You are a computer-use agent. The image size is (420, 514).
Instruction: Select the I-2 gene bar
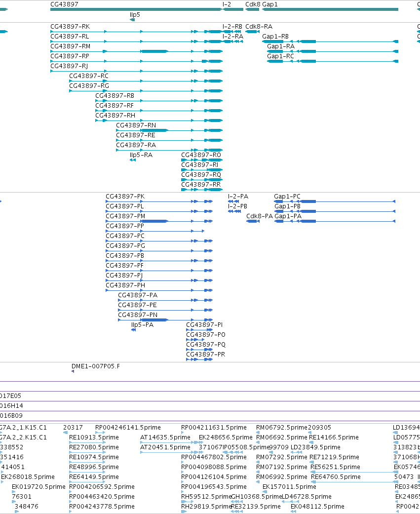[233, 9]
